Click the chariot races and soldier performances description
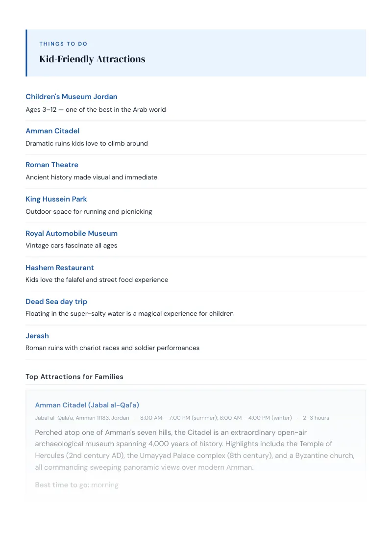Screen dimensions: 392x555 point(113,348)
